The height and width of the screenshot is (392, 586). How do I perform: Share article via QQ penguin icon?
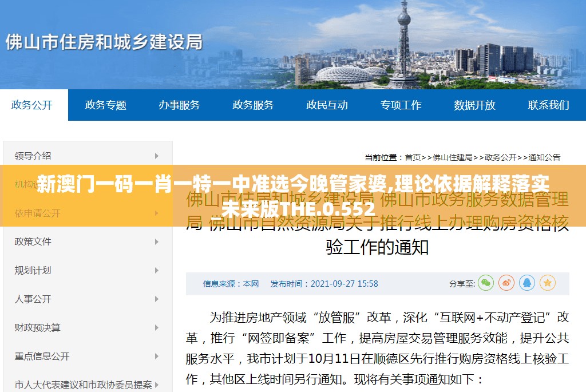pos(527,283)
